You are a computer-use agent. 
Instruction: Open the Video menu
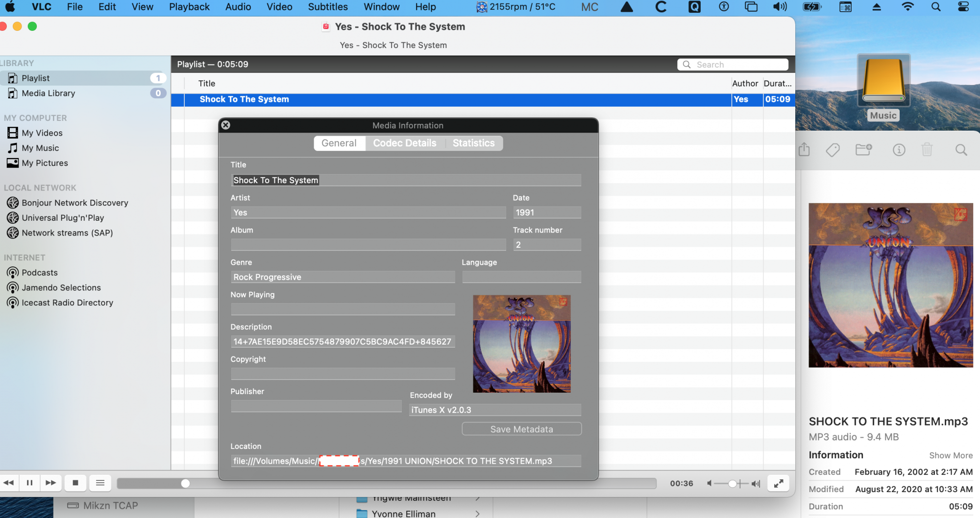(279, 7)
